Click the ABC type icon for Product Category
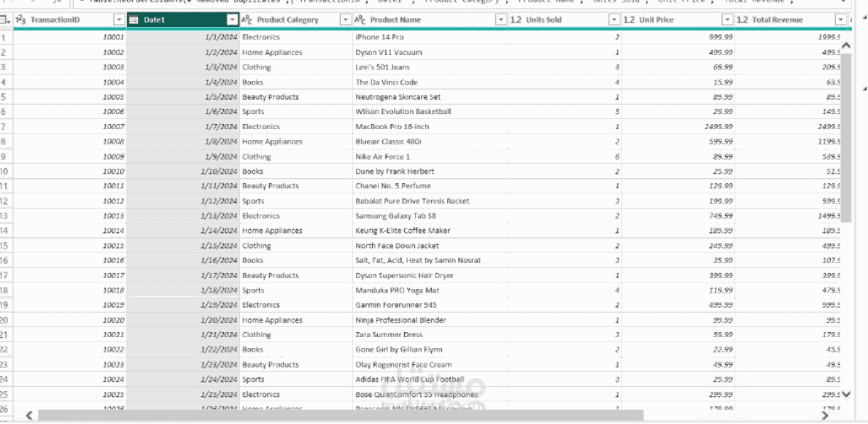Viewport: 868px width, 424px height. [247, 20]
